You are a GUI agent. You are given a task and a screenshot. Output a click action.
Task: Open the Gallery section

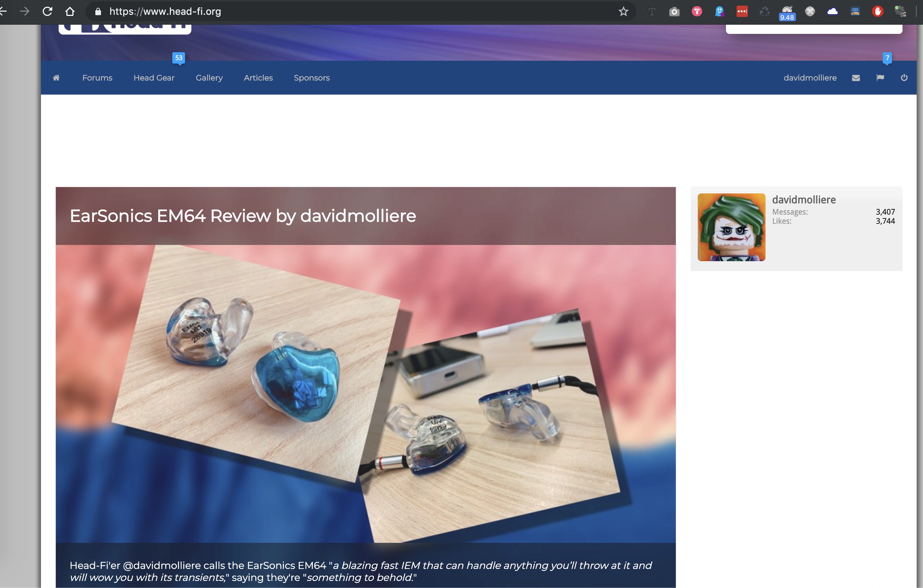(x=209, y=78)
